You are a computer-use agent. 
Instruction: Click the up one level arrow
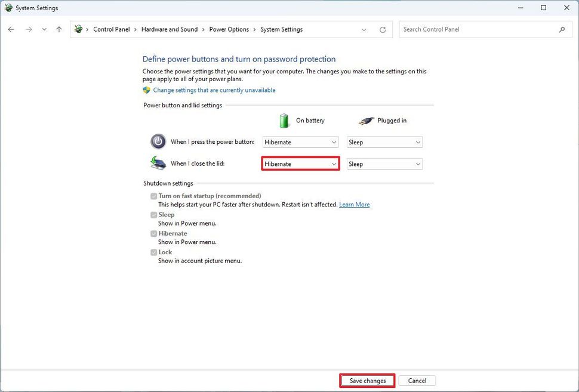click(x=58, y=29)
